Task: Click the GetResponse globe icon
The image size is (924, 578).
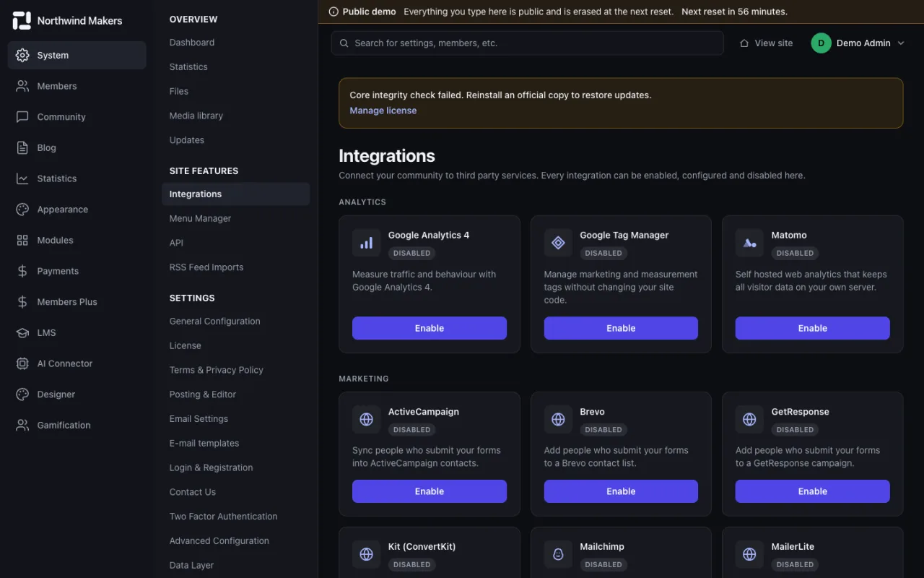Action: pos(749,419)
